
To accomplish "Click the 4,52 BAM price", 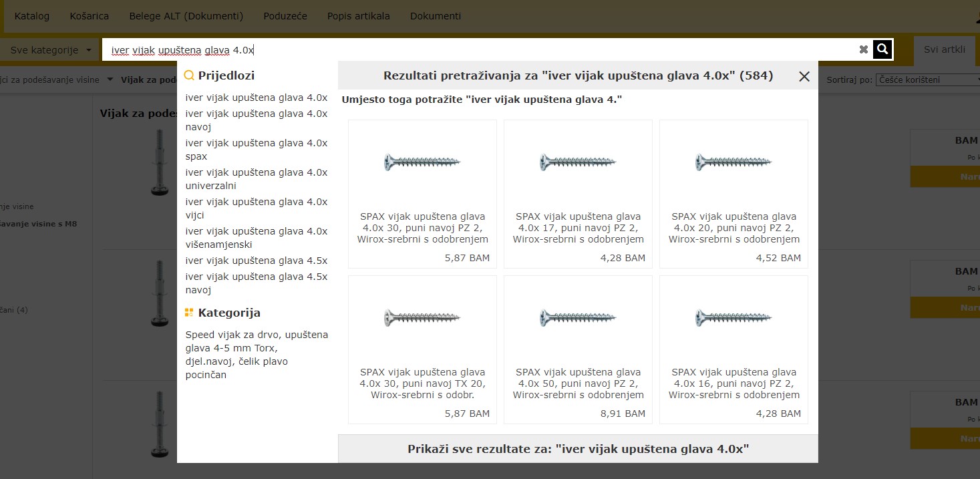I will pyautogui.click(x=778, y=258).
